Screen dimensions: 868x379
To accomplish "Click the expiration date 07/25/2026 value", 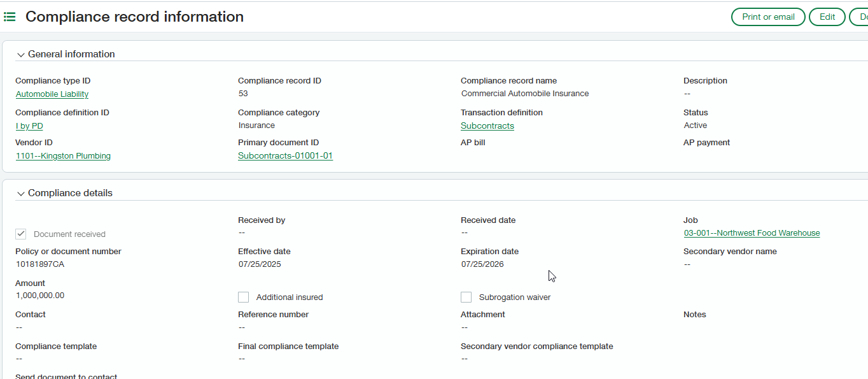I will pos(482,264).
